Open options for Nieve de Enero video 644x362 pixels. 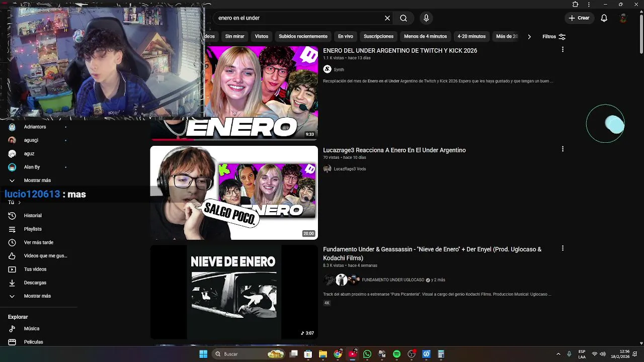click(x=562, y=248)
